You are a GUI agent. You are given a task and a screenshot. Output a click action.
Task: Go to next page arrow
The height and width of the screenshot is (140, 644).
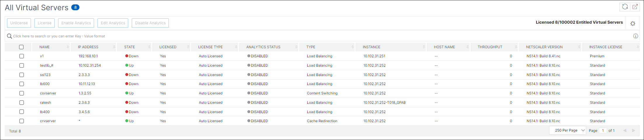pyautogui.click(x=633, y=131)
